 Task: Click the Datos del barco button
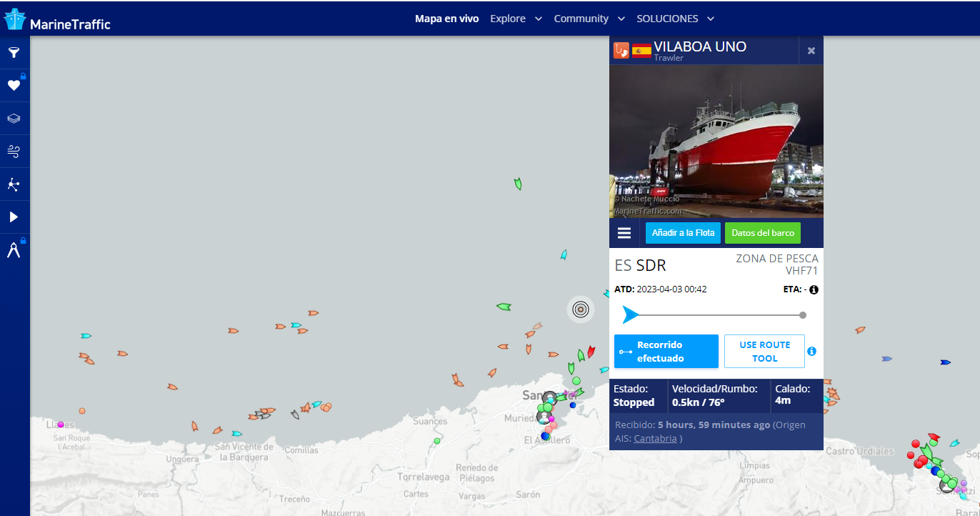(x=763, y=233)
